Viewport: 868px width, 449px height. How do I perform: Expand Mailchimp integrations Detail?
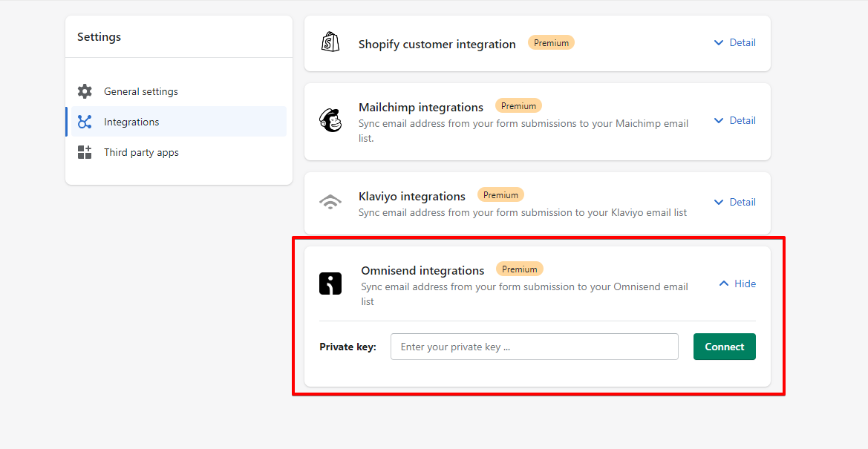click(x=734, y=121)
